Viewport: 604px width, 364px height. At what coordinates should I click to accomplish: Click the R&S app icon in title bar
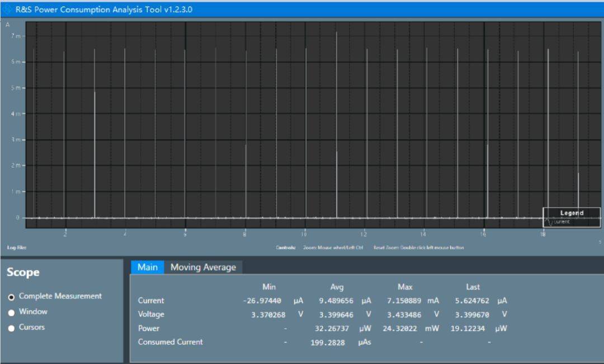[x=8, y=10]
